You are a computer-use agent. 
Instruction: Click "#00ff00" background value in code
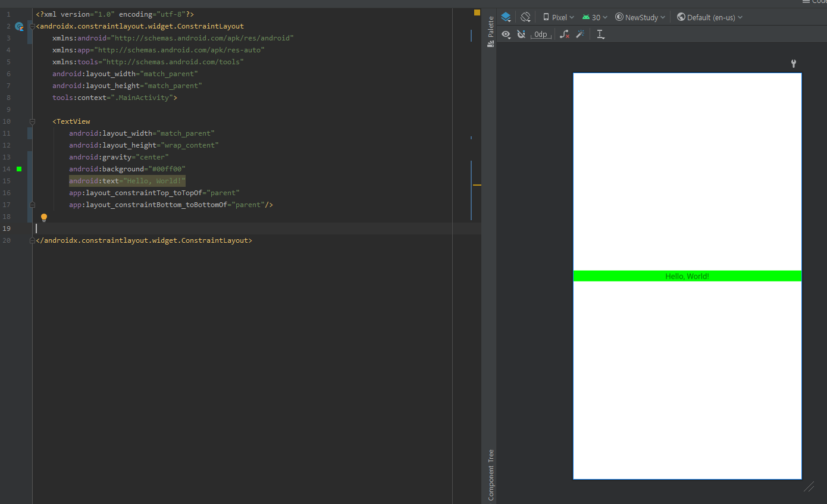[x=167, y=169]
